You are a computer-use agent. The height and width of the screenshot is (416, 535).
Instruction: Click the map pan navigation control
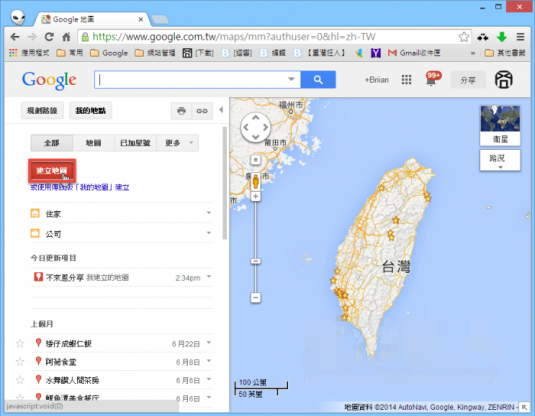(x=256, y=128)
